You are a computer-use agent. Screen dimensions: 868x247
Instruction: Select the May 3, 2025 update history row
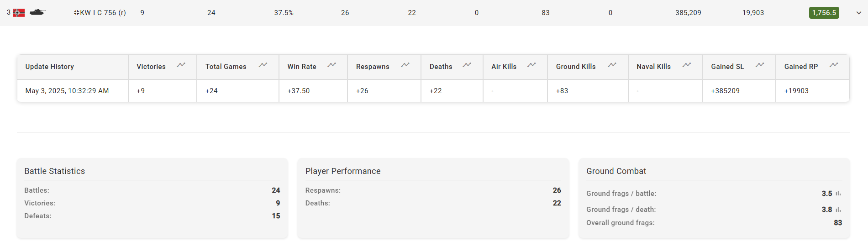[433, 91]
